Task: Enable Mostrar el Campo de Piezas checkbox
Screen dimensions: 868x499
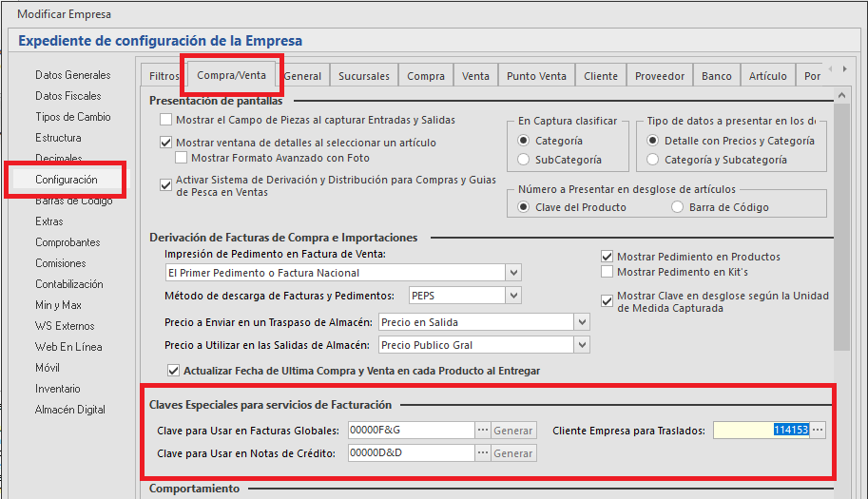Action: pyautogui.click(x=166, y=120)
